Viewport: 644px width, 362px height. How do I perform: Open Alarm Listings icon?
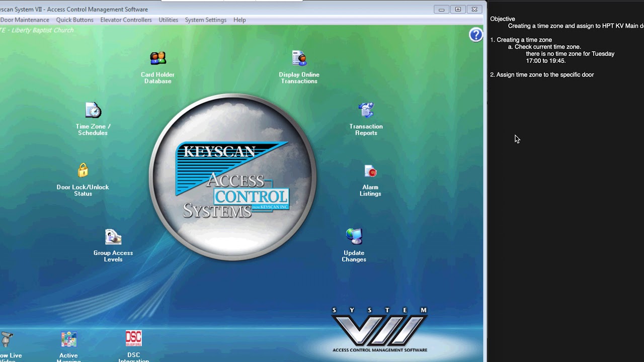370,171
